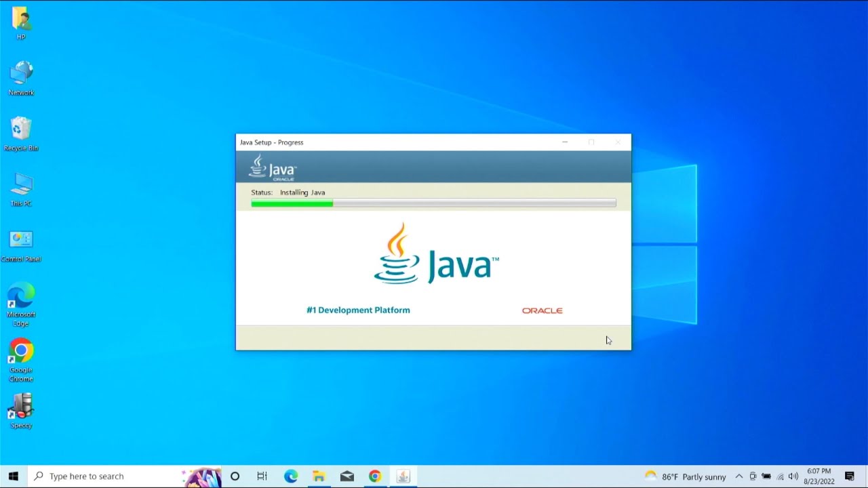The height and width of the screenshot is (488, 868).
Task: Click the '#1 Development Platform' text
Action: coord(358,310)
